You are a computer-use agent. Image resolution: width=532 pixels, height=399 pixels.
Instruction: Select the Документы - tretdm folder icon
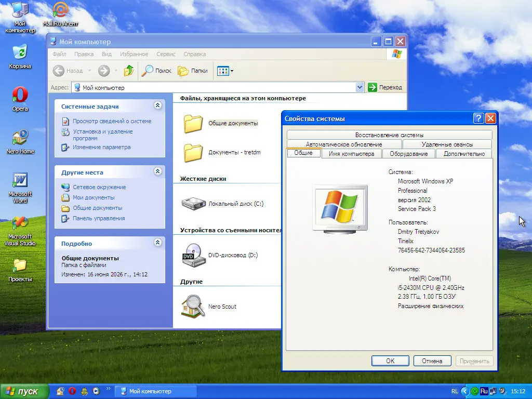pos(193,152)
